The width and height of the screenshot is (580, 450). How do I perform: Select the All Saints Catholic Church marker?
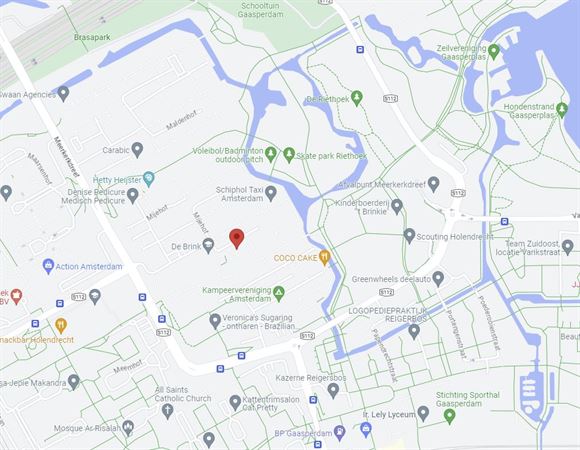(168, 412)
